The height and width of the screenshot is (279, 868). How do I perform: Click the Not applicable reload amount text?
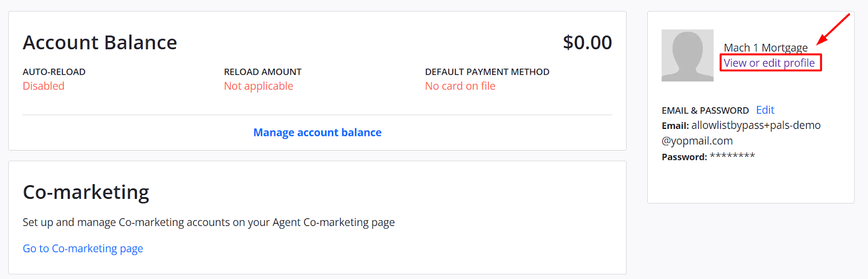pyautogui.click(x=258, y=86)
